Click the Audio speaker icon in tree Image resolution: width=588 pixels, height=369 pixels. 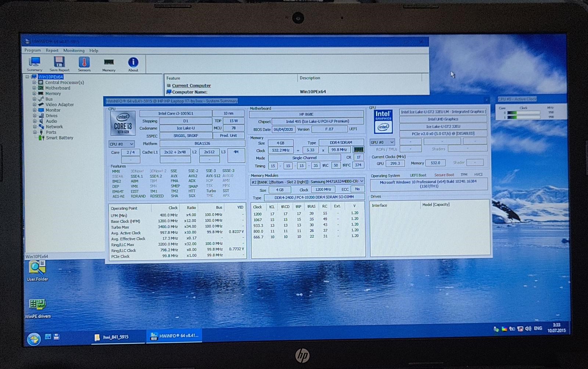click(x=41, y=121)
